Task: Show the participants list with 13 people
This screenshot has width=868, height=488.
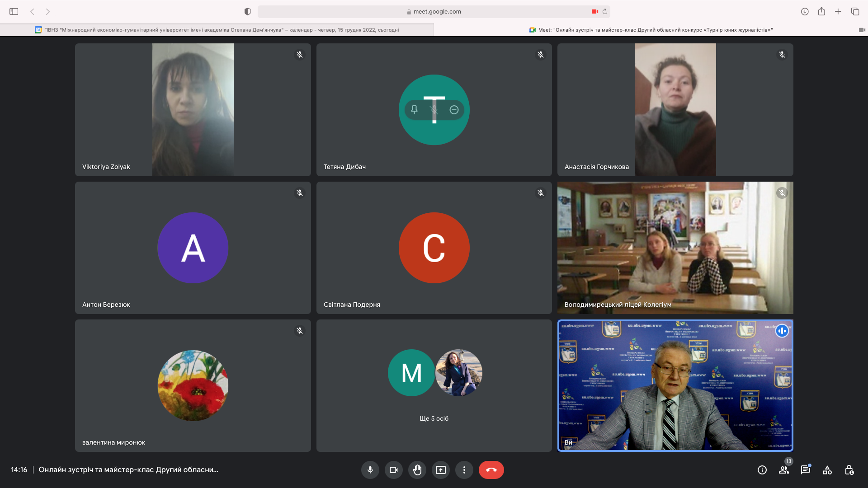Action: (784, 470)
